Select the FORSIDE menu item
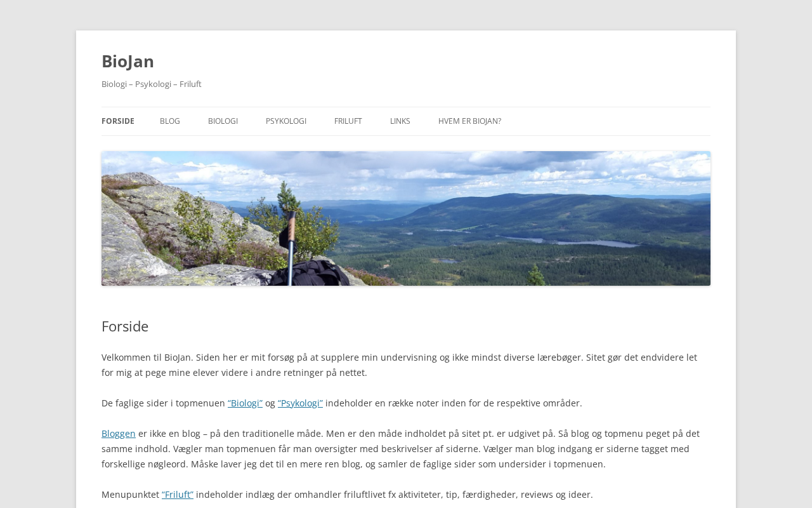The image size is (812, 508). 118,121
